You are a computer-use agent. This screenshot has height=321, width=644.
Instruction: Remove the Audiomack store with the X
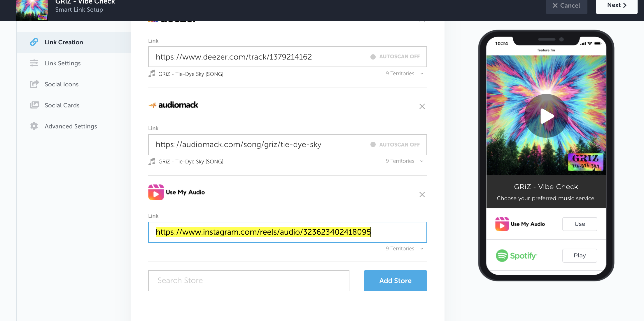422,107
